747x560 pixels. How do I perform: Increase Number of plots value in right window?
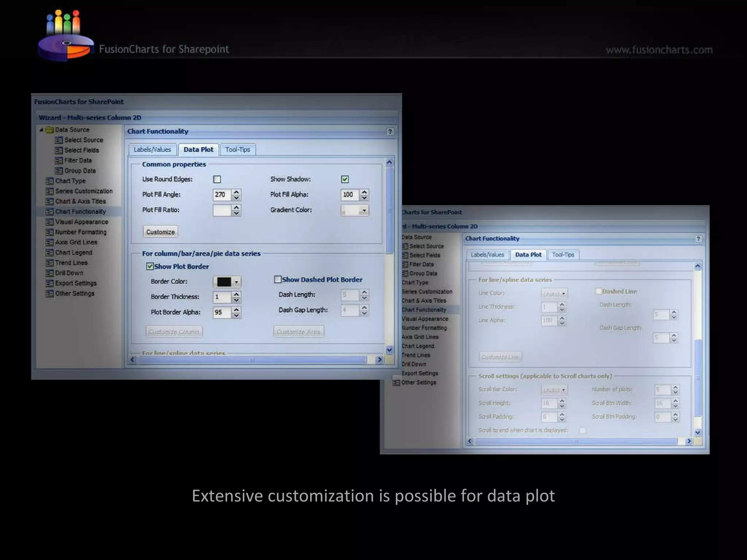676,388
